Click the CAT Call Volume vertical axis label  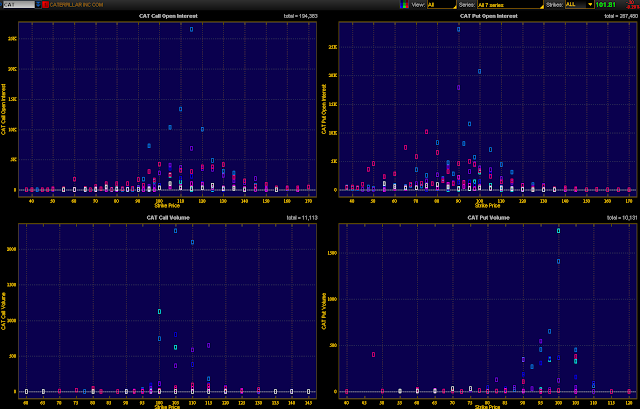(x=4, y=311)
